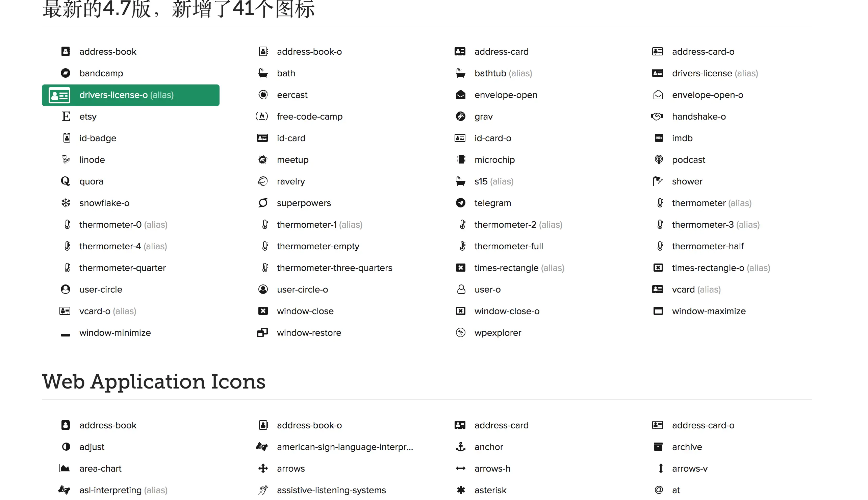Click the window-restore icon
The image size is (868, 500).
click(x=262, y=333)
